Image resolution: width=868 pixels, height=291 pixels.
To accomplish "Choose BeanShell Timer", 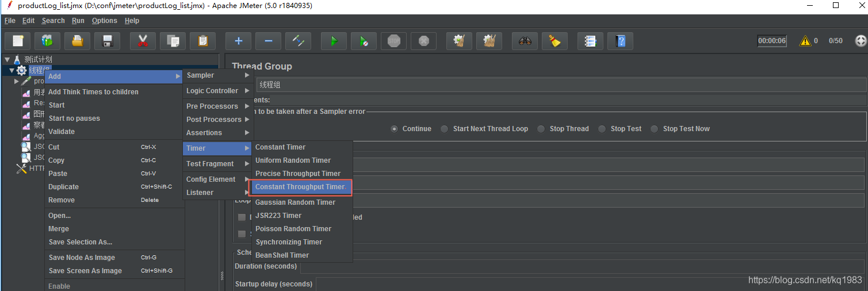I will point(302,255).
